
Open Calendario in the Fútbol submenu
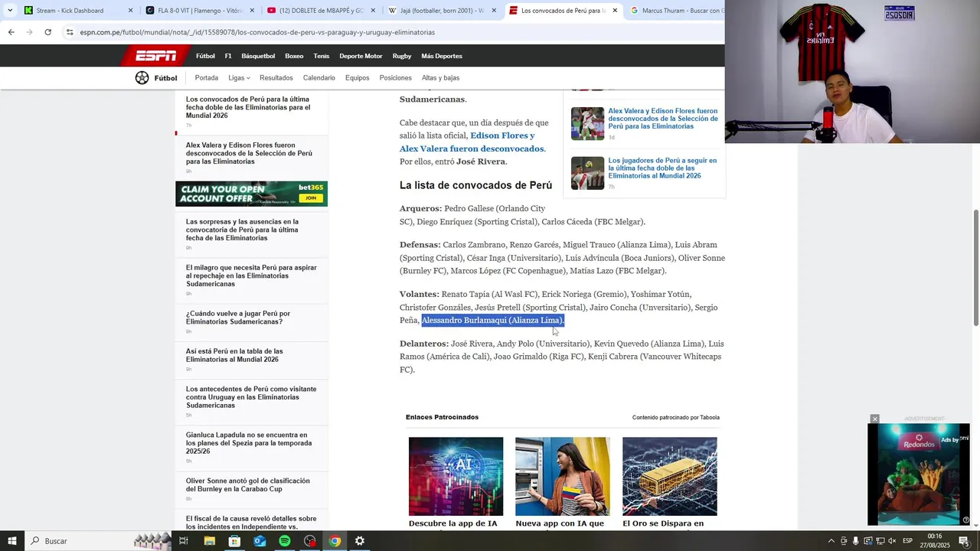coord(319,78)
